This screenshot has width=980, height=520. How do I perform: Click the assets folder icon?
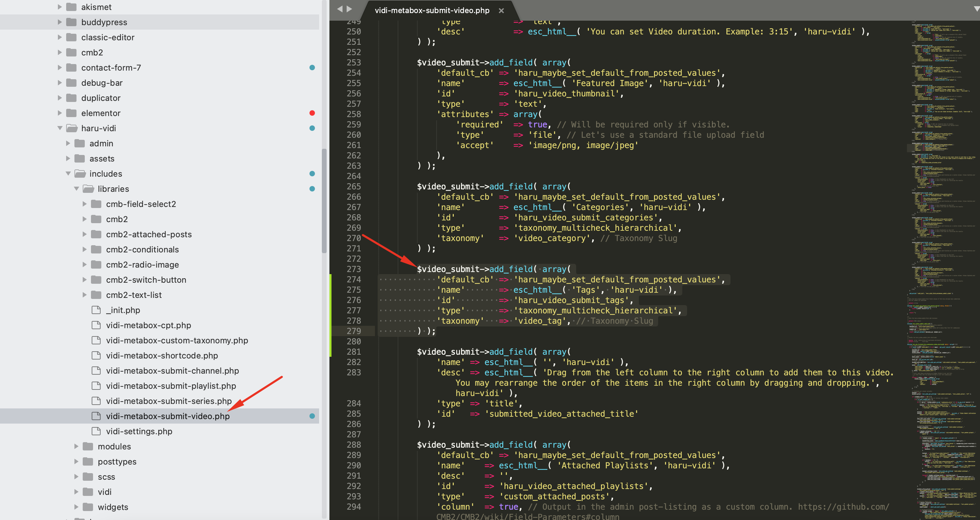pos(80,158)
